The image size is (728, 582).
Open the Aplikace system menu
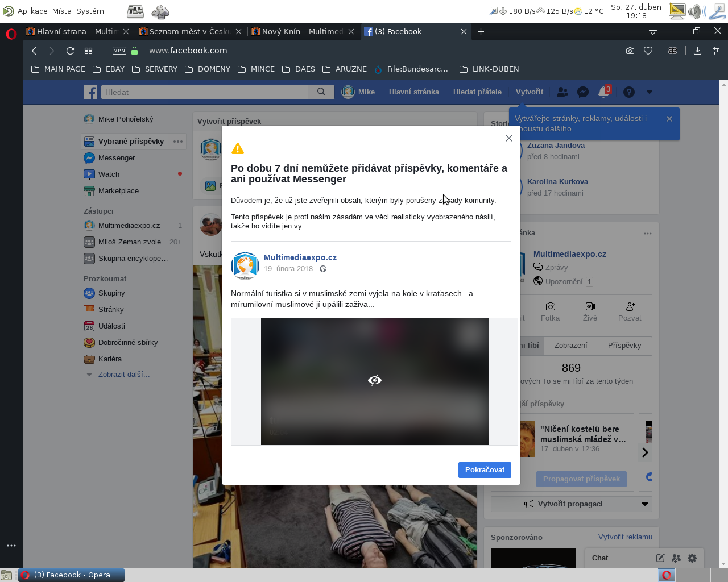click(32, 11)
